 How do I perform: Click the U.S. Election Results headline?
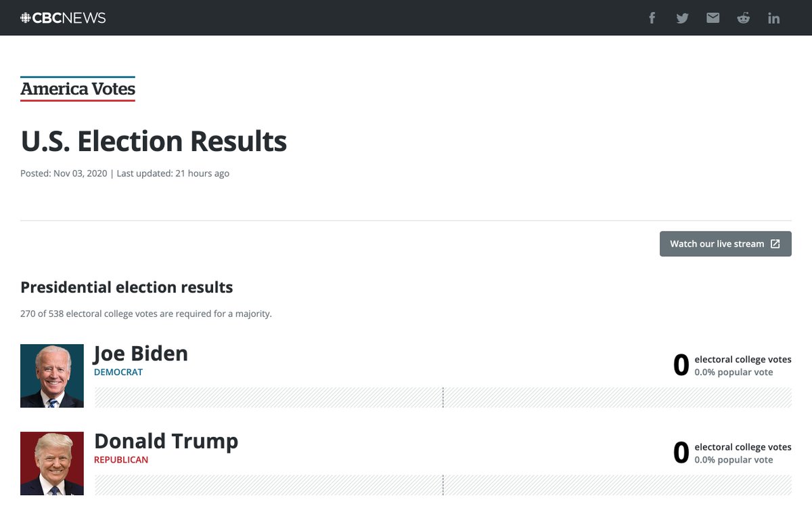pos(154,141)
